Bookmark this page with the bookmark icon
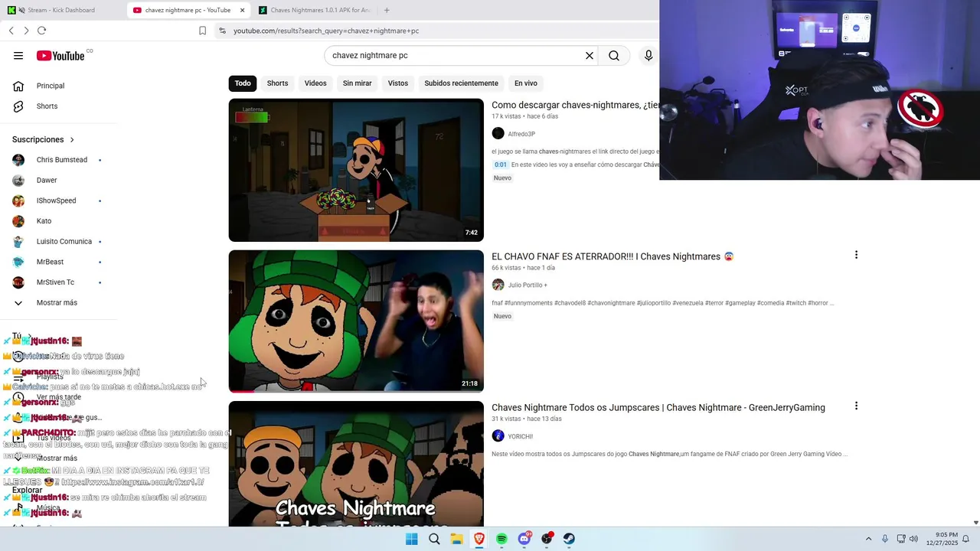Screen dimensions: 980x551 point(202,31)
